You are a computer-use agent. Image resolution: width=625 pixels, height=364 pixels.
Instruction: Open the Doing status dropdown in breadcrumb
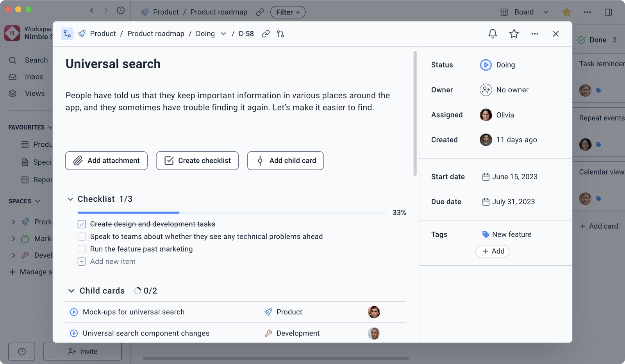point(223,34)
